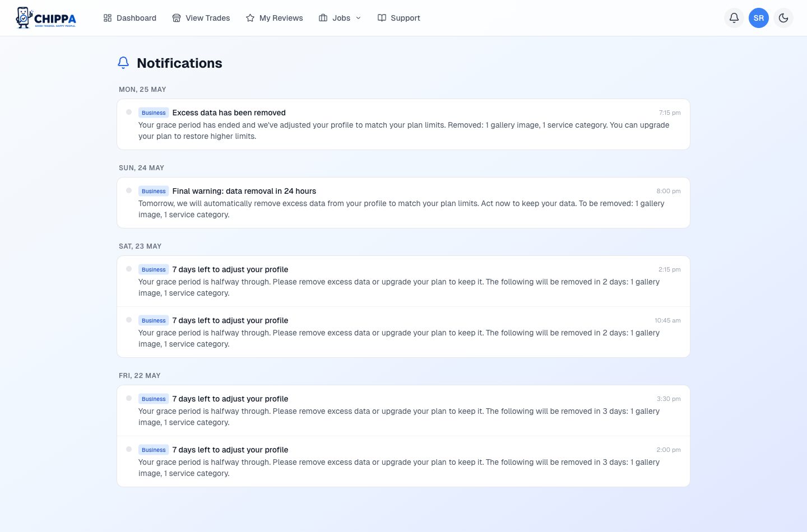The height and width of the screenshot is (532, 807).
Task: Click Business tag on 2:15 pm notification
Action: [154, 269]
